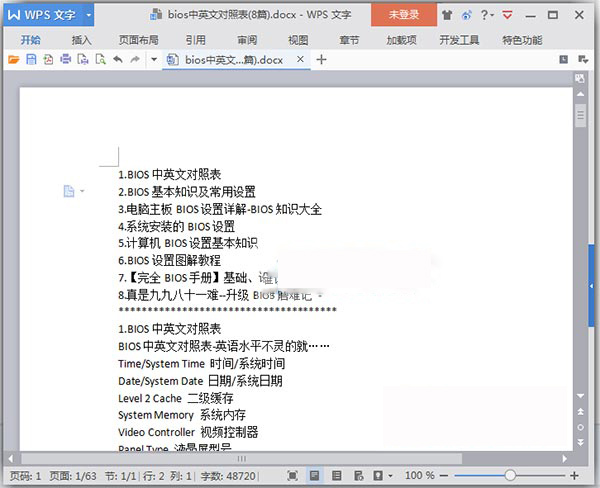Click the line 2.BIOS 基本知识及常用设置
This screenshot has width=600, height=488.
(x=187, y=192)
